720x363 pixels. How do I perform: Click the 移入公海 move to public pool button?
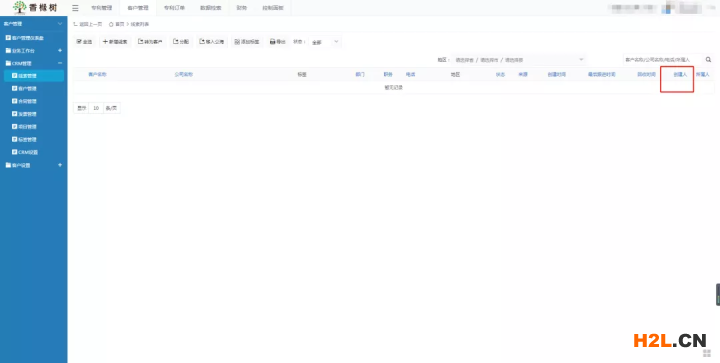(x=212, y=42)
